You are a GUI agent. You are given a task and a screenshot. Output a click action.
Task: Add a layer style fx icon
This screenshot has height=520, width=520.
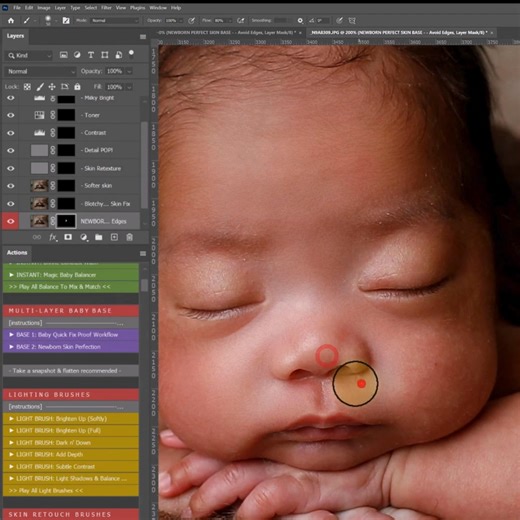pyautogui.click(x=53, y=237)
